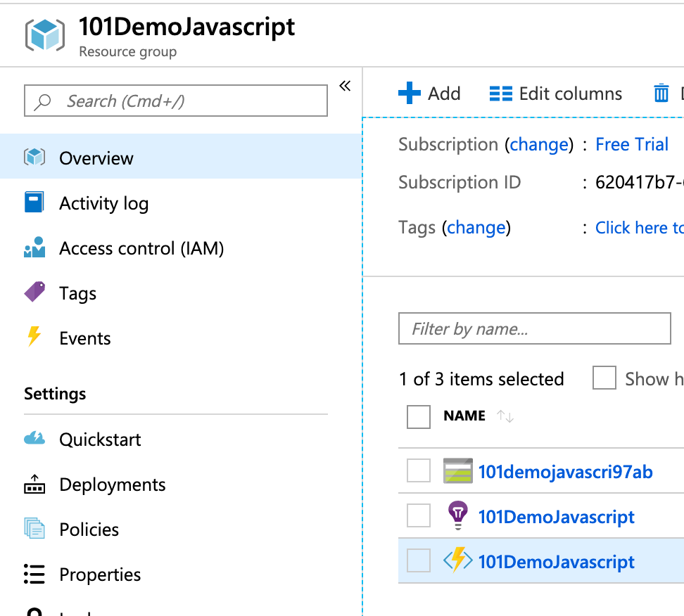Check the Function App row checkbox
684x616 pixels.
418,560
